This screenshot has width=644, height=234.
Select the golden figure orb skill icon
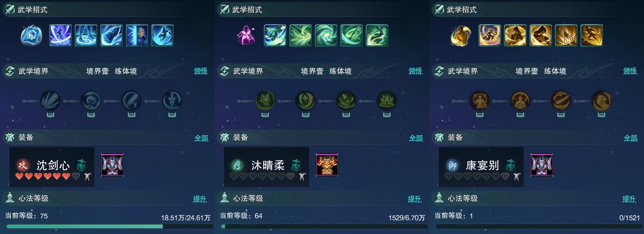coord(460,36)
